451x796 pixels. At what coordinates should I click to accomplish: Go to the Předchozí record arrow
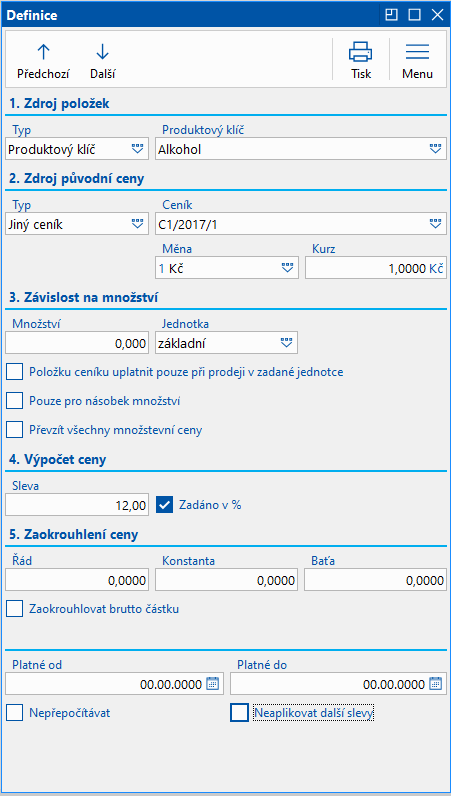[x=43, y=52]
